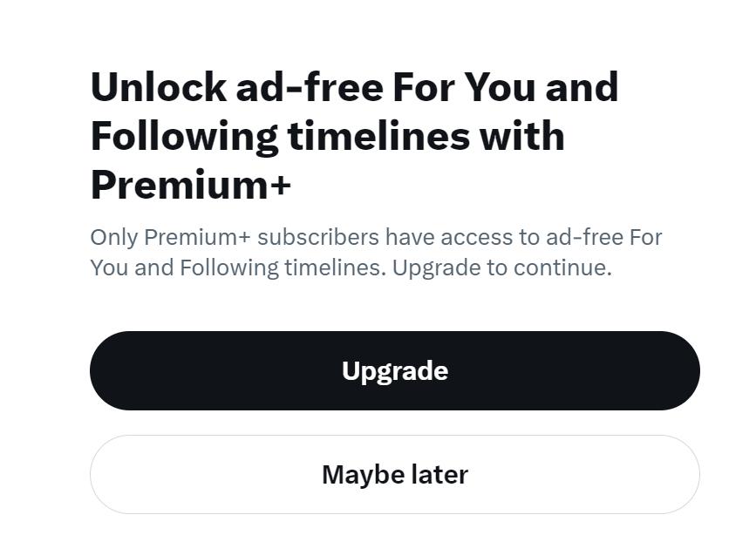Click "timelines" in the gray description text
The image size is (756, 535).
coord(334,267)
